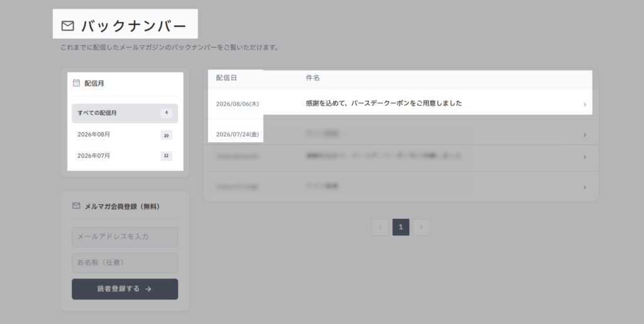Open the 2026/07/24(金) newsletter row
The image size is (644, 324).
tap(401, 134)
